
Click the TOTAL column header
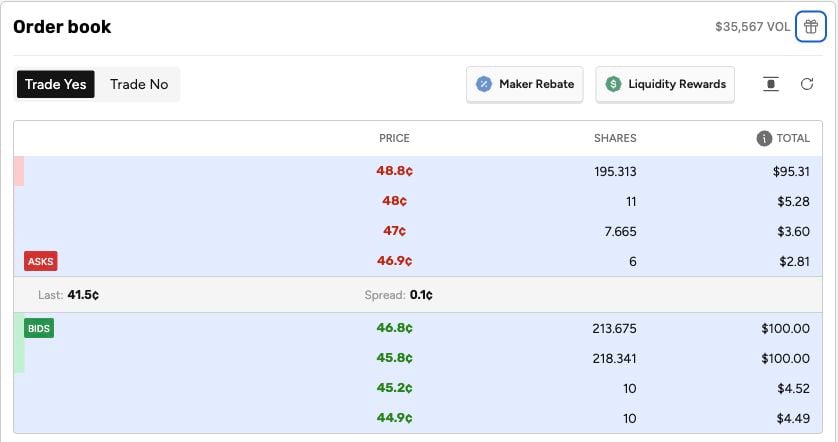coord(793,138)
